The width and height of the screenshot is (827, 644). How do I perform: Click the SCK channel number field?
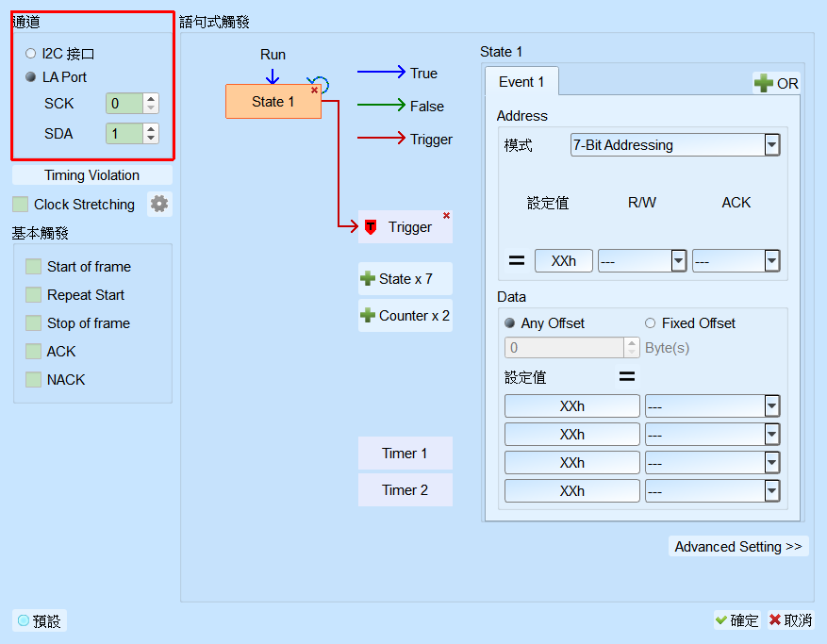pyautogui.click(x=124, y=104)
